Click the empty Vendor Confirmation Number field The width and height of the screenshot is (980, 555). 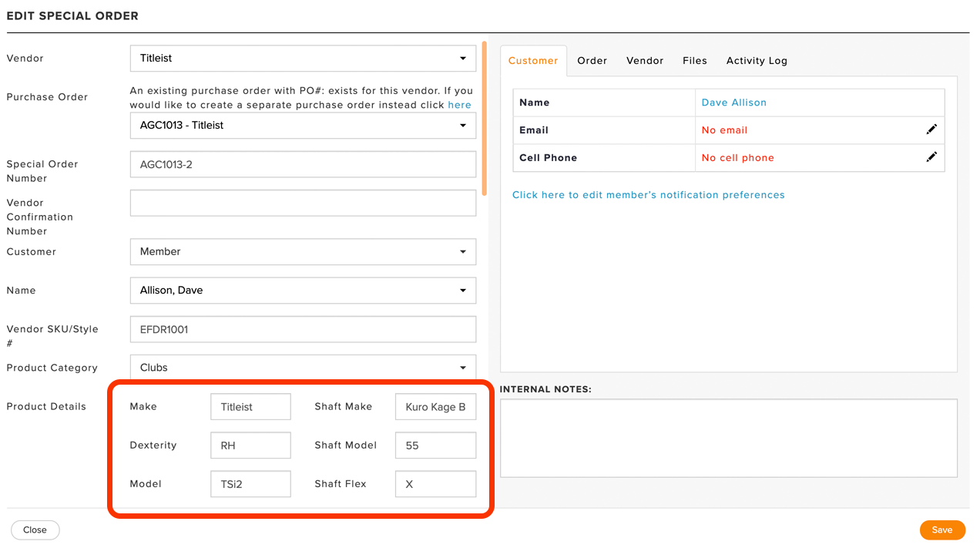(x=303, y=203)
